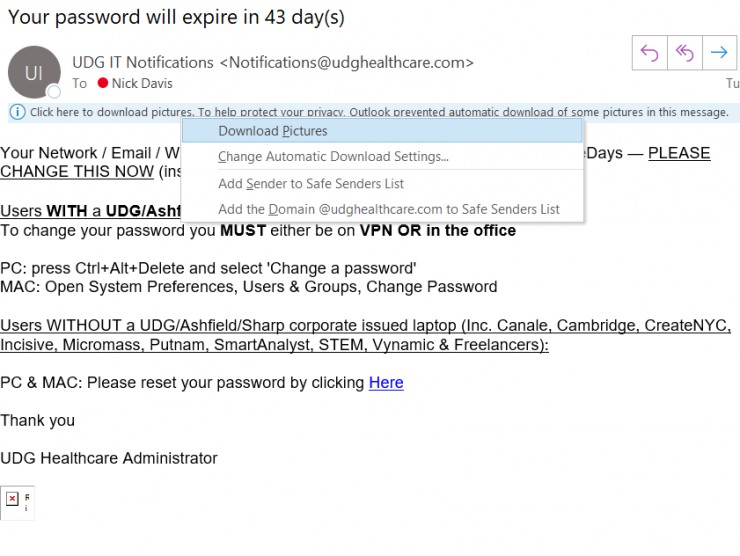Follow the "Here" password reset link
This screenshot has height=556, width=740.
[386, 383]
